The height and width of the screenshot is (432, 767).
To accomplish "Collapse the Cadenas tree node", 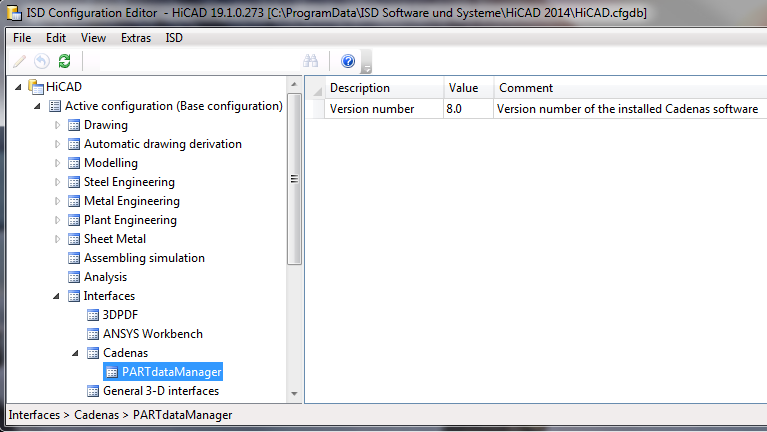I will point(75,353).
